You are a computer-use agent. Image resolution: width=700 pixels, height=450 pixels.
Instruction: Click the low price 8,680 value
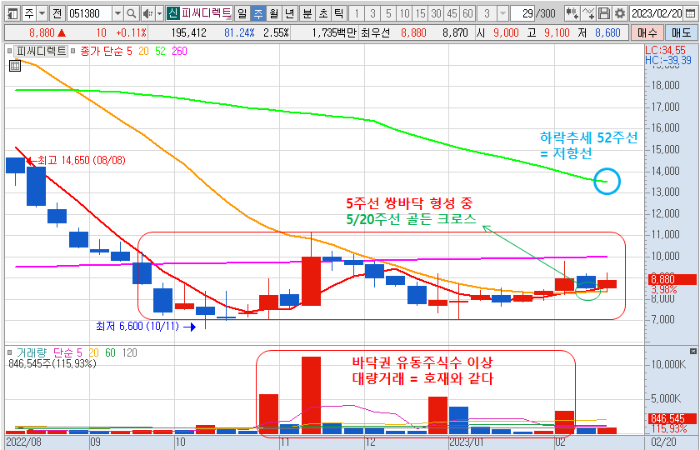click(608, 33)
